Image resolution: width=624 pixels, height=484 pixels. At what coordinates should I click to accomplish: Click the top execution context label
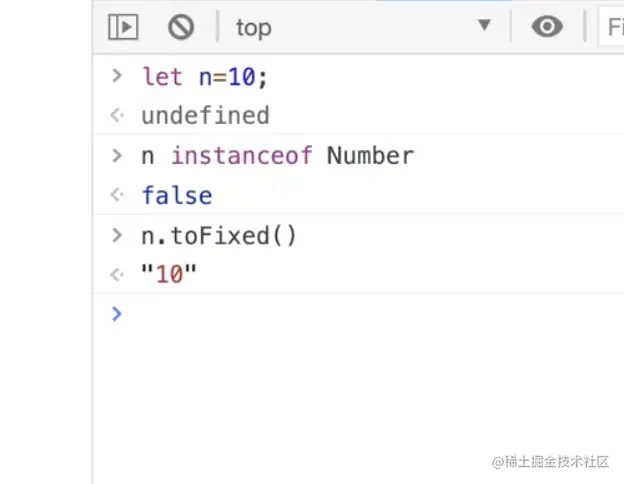pos(253,28)
